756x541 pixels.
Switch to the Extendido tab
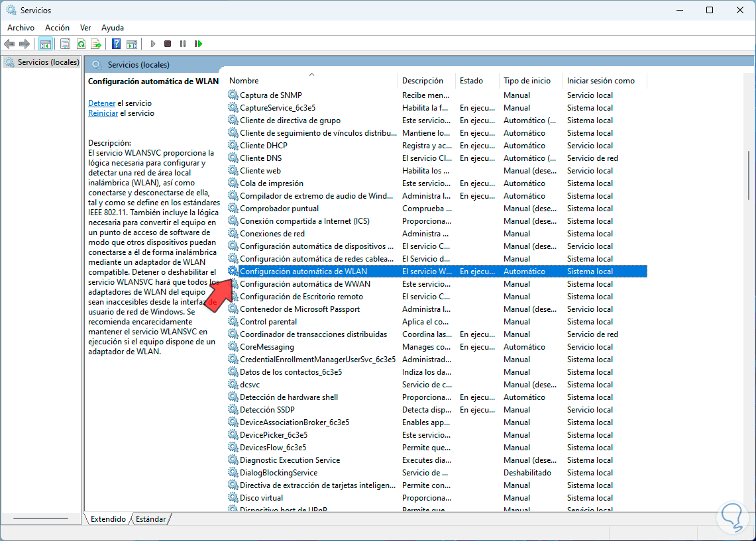(x=108, y=519)
